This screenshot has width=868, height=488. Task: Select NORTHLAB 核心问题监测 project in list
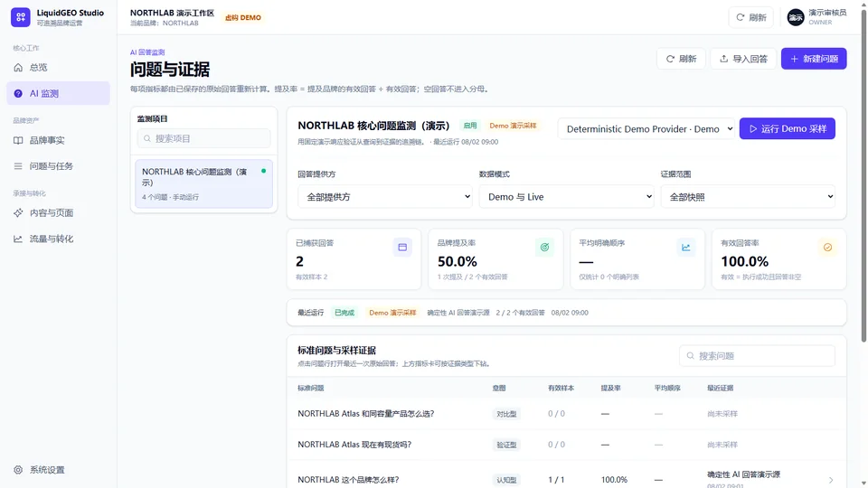(203, 183)
